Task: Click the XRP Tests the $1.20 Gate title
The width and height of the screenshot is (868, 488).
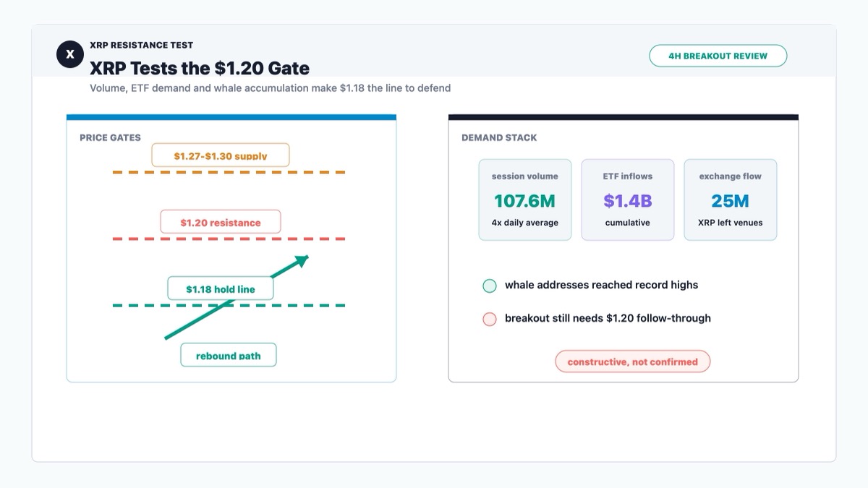Action: click(x=200, y=69)
